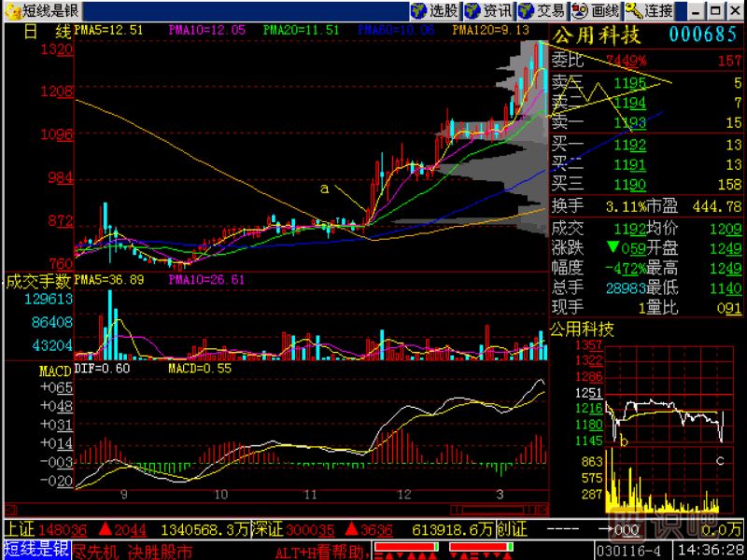Image resolution: width=747 pixels, height=560 pixels.
Task: Activate the 画线 draw line tool
Action: click(x=596, y=11)
